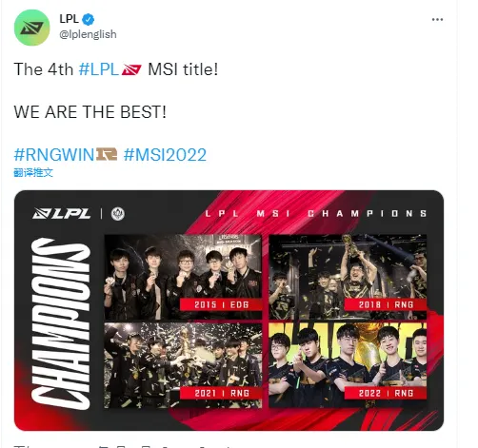Image resolution: width=478 pixels, height=448 pixels.
Task: Open the three-dot more options menu
Action: (437, 20)
